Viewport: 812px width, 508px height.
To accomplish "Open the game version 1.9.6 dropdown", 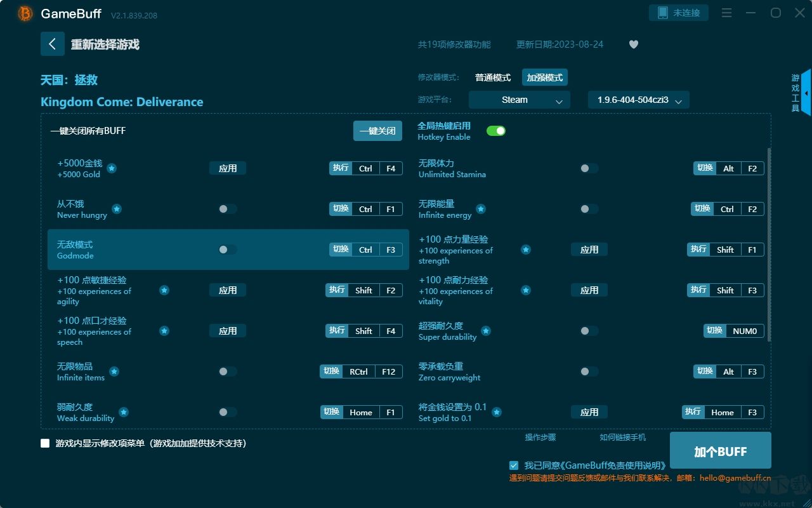I will pos(639,100).
